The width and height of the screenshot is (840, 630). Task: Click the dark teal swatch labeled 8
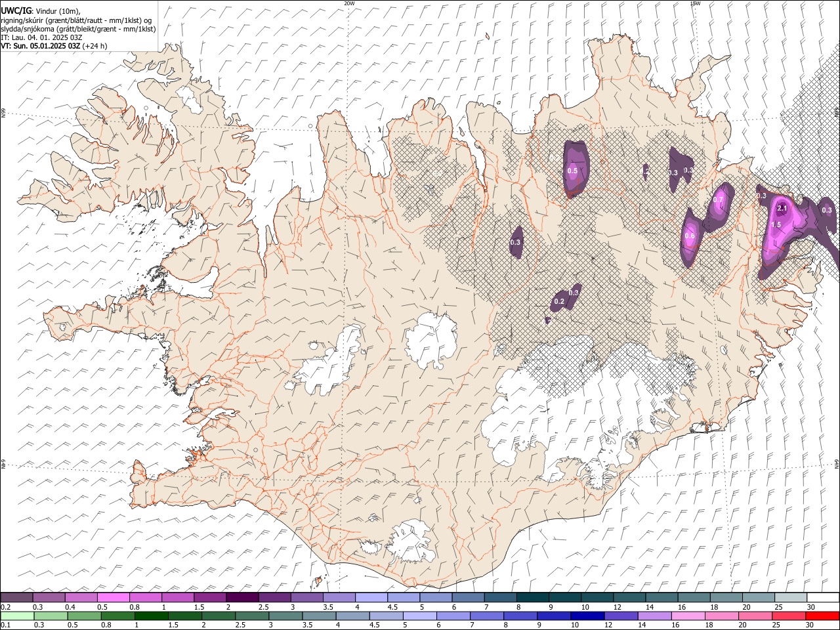(532, 597)
